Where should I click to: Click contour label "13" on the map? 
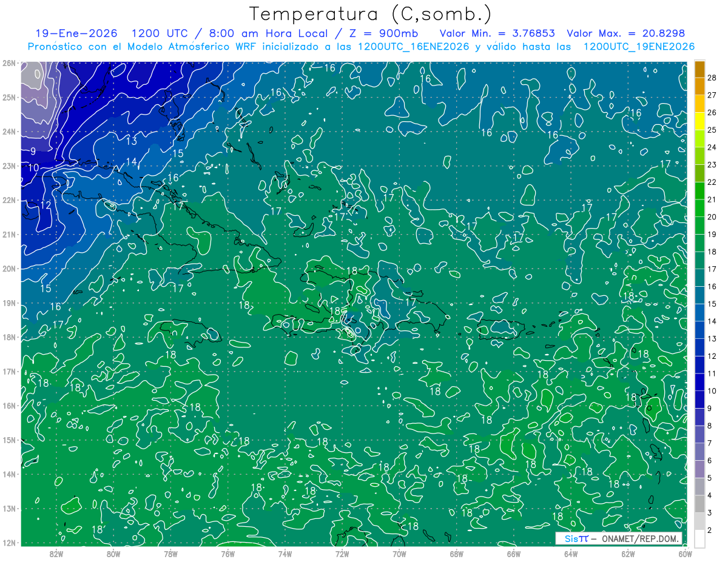[x=132, y=142]
